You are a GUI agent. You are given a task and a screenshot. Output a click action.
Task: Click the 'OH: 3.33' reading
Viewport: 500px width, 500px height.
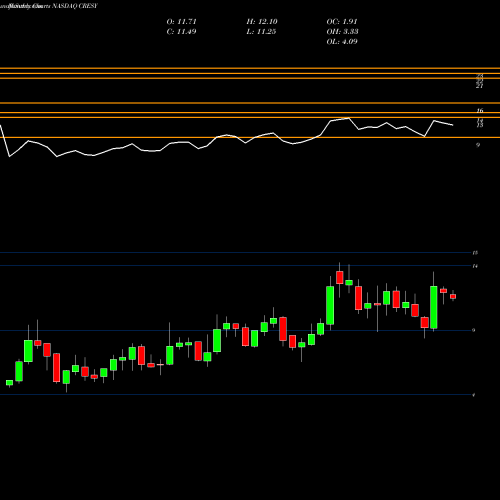point(342,32)
